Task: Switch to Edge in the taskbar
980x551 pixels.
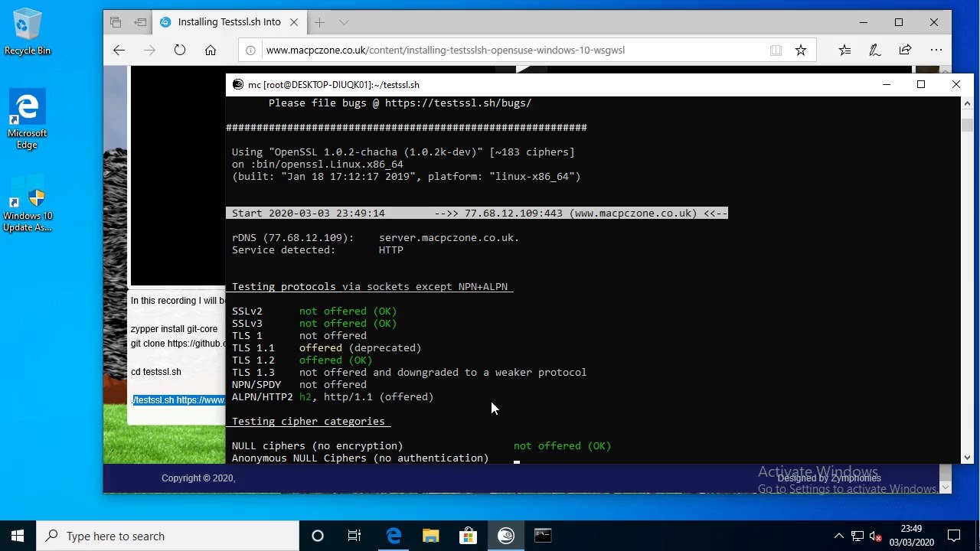Action: pos(394,536)
